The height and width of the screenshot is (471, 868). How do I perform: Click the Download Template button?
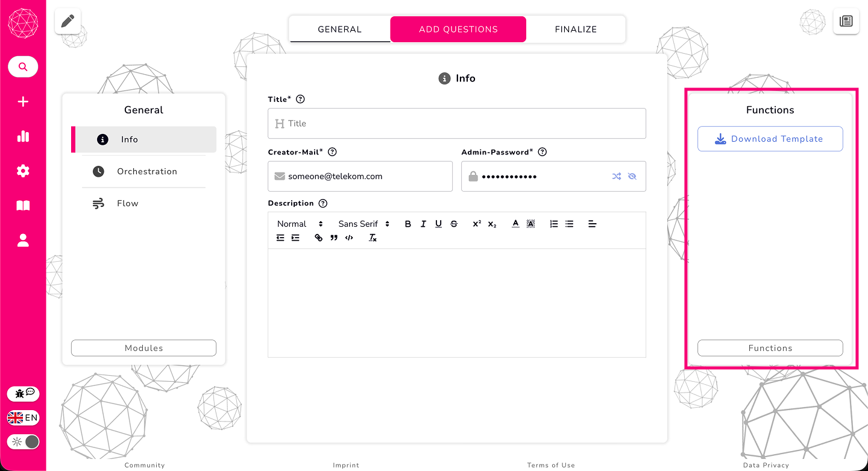pos(770,139)
